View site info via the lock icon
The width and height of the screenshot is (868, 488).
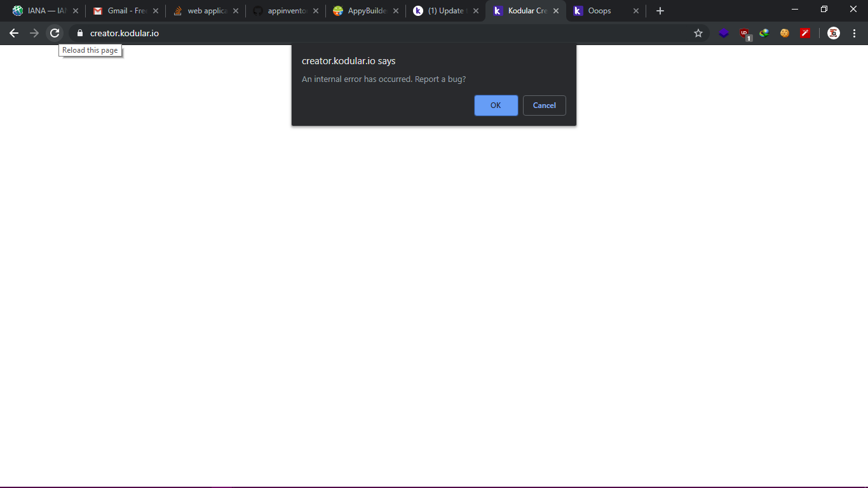coord(79,33)
